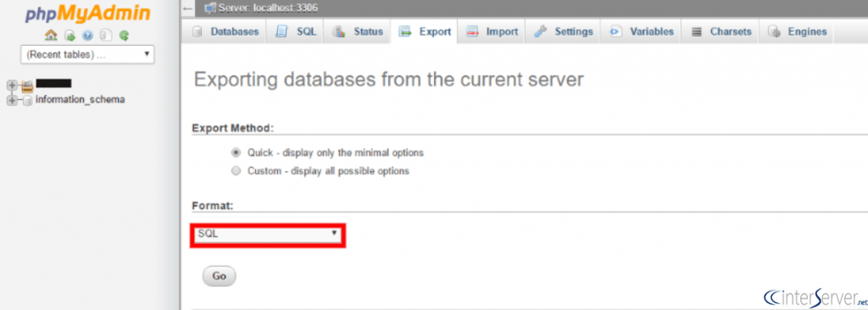Image resolution: width=868 pixels, height=310 pixels.
Task: Click the left arrow beside Server label
Action: coord(187,8)
